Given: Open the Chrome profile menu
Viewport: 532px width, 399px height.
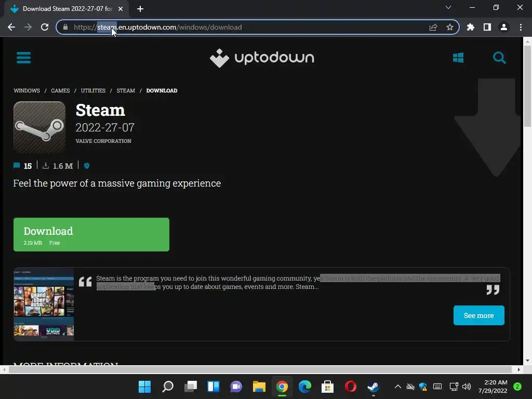Looking at the screenshot, I should point(504,27).
